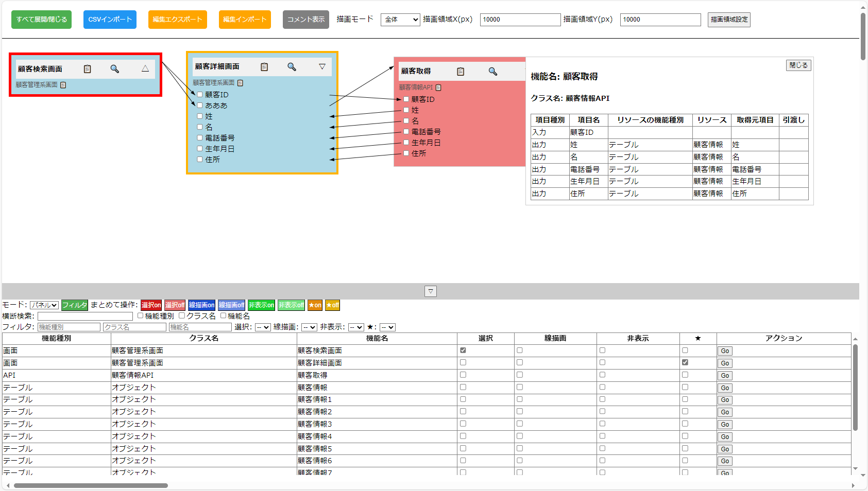Screen dimensions: 868x491
Task: Click the memo icon beside 顧客情報API label
Action: pos(438,87)
